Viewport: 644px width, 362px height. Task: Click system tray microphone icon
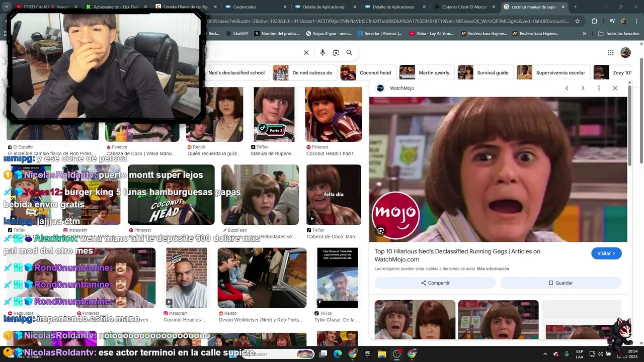(567, 354)
